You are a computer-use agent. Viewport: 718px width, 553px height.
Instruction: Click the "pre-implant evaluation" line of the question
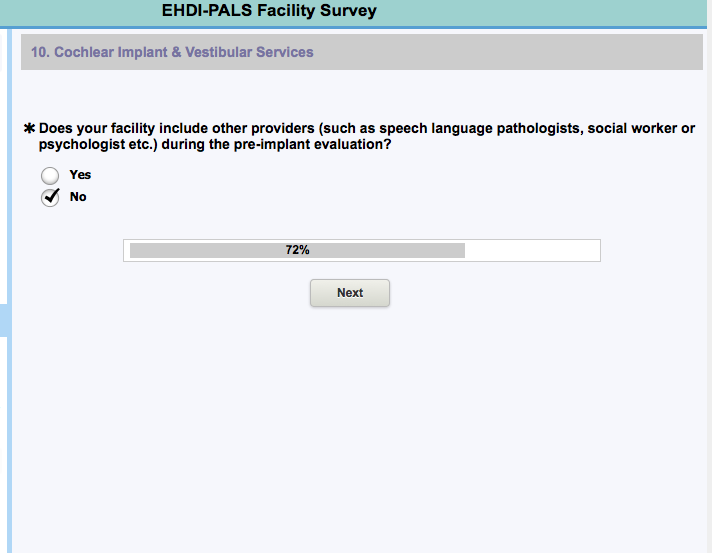point(214,145)
